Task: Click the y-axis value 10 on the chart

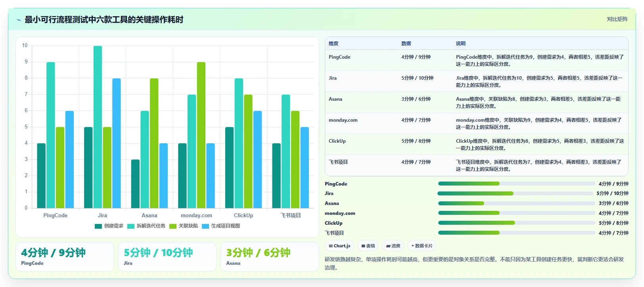Action: (25, 46)
